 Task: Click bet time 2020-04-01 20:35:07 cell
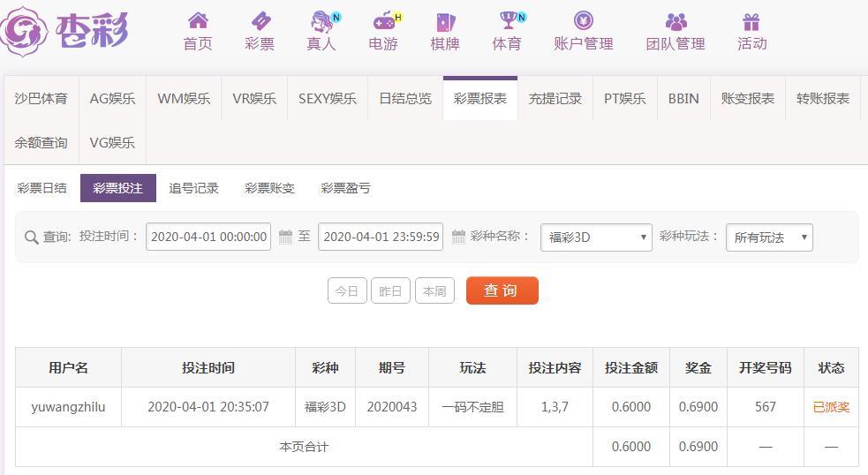coord(208,407)
